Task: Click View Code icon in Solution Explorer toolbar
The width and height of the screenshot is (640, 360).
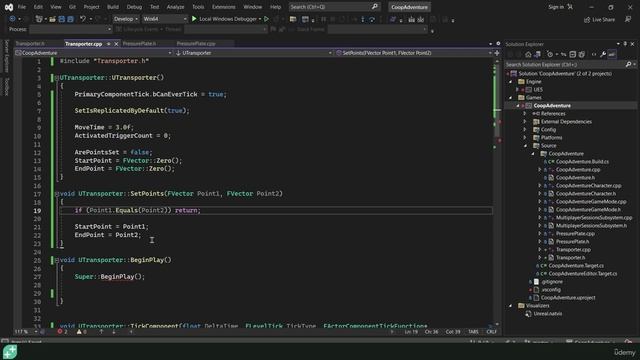Action: click(x=594, y=54)
